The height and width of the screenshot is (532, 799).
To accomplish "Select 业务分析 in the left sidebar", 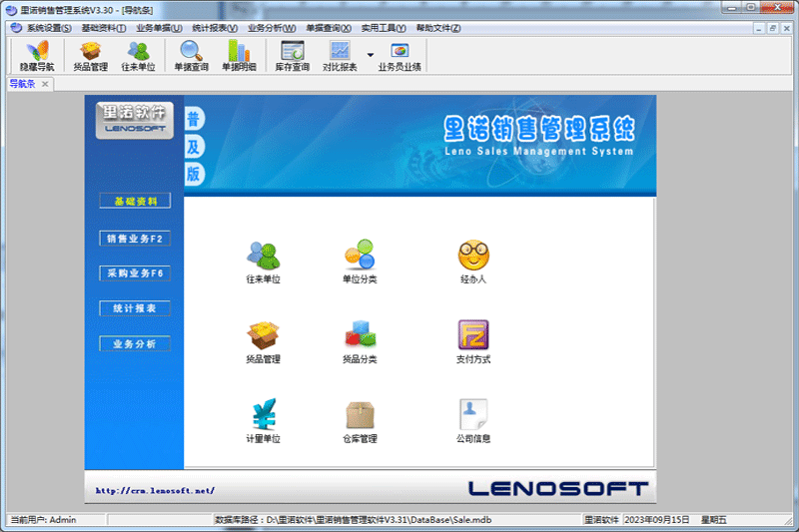I will [135, 343].
